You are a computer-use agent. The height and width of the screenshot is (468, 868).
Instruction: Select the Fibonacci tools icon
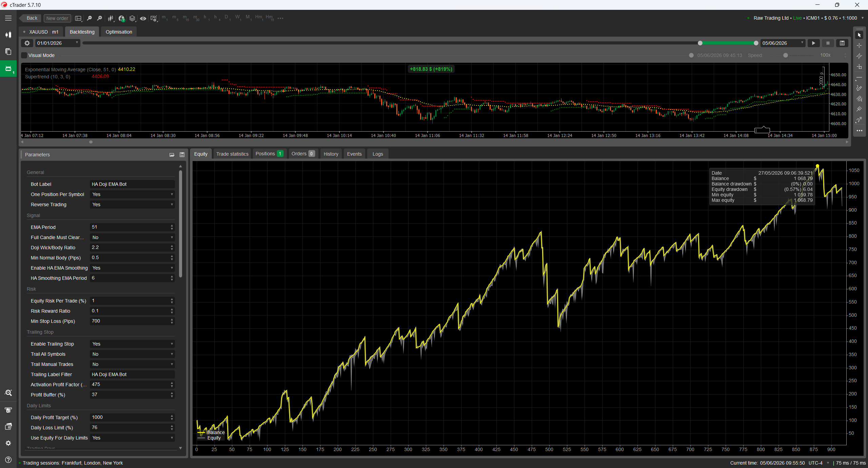[x=859, y=120]
